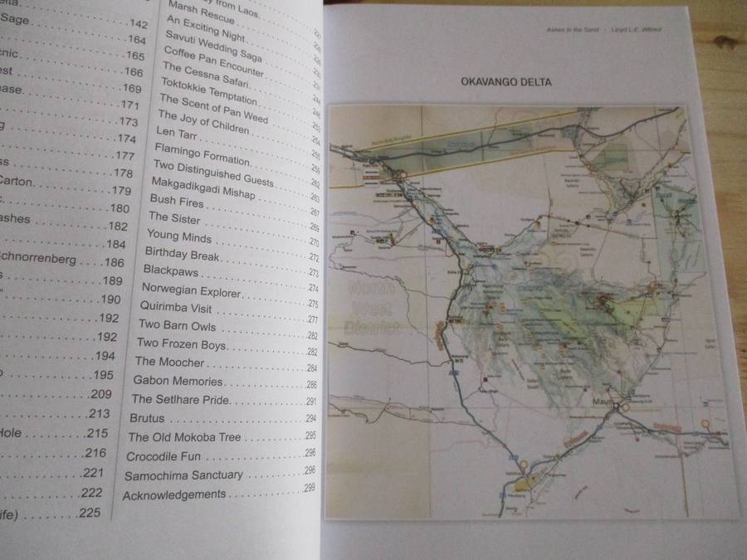Select the Brutus chapter entry

pos(147,418)
